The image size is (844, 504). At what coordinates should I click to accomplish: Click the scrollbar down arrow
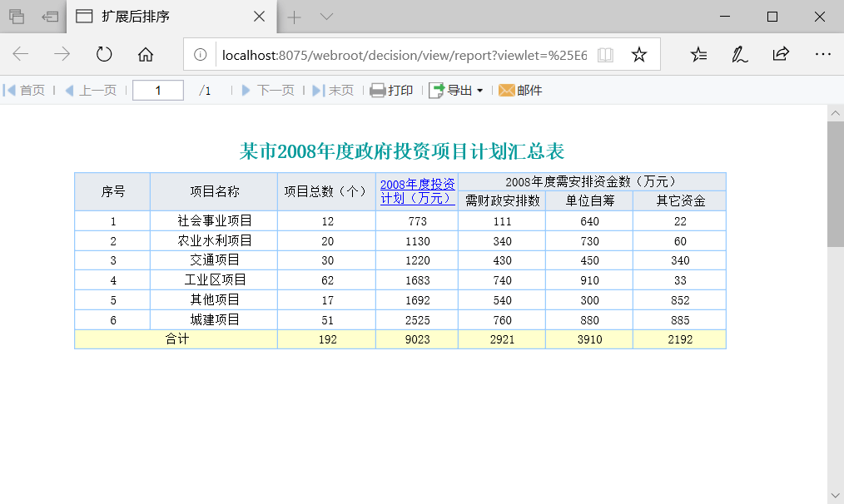[836, 496]
